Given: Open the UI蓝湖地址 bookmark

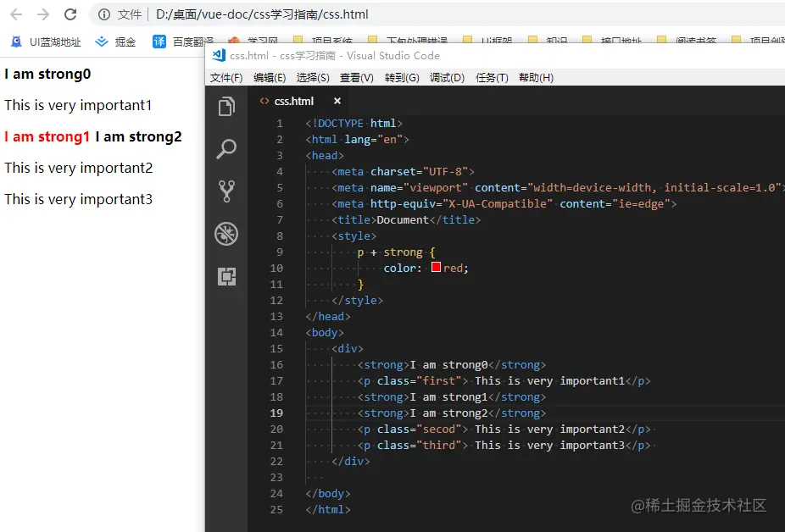Looking at the screenshot, I should [46, 42].
